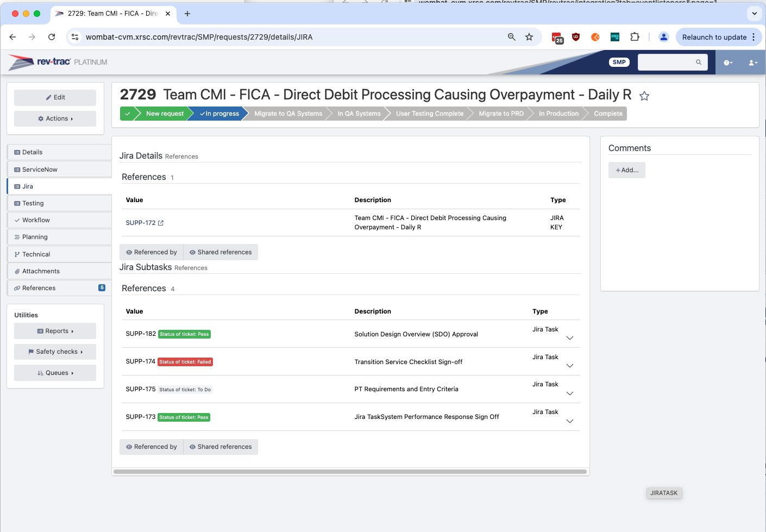The image size is (766, 532).
Task: Expand the SUPP-174 subtask row
Action: tap(569, 366)
